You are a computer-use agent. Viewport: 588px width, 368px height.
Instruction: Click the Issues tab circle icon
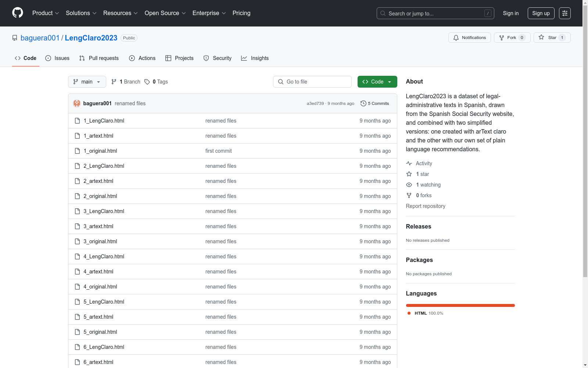pos(48,58)
